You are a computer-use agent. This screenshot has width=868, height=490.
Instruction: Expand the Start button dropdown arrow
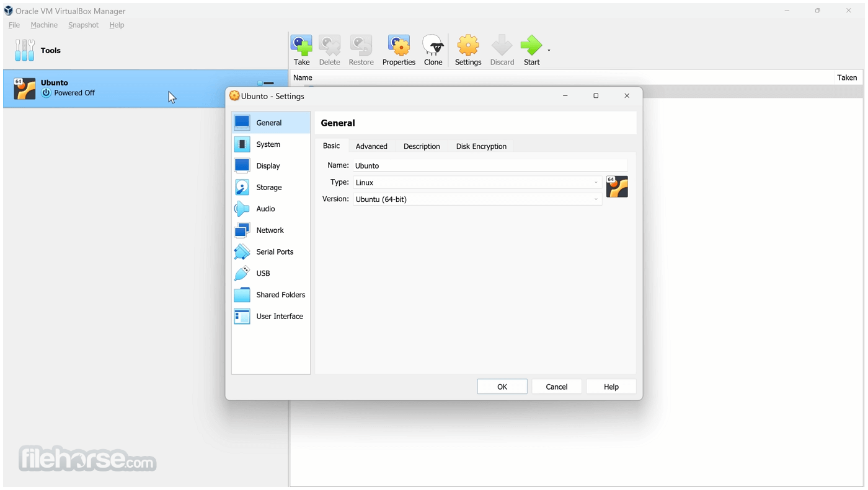[549, 50]
